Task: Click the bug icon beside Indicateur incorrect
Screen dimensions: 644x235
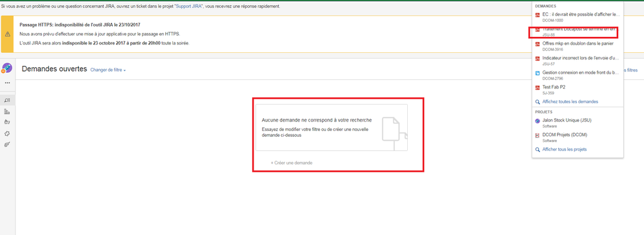Action: click(538, 59)
